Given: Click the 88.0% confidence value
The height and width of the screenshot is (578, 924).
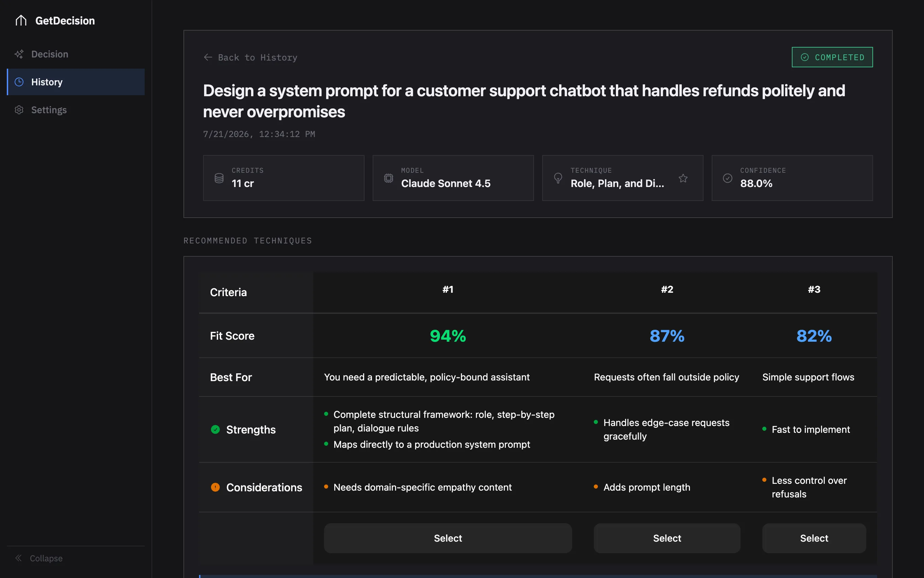Looking at the screenshot, I should click(x=756, y=184).
